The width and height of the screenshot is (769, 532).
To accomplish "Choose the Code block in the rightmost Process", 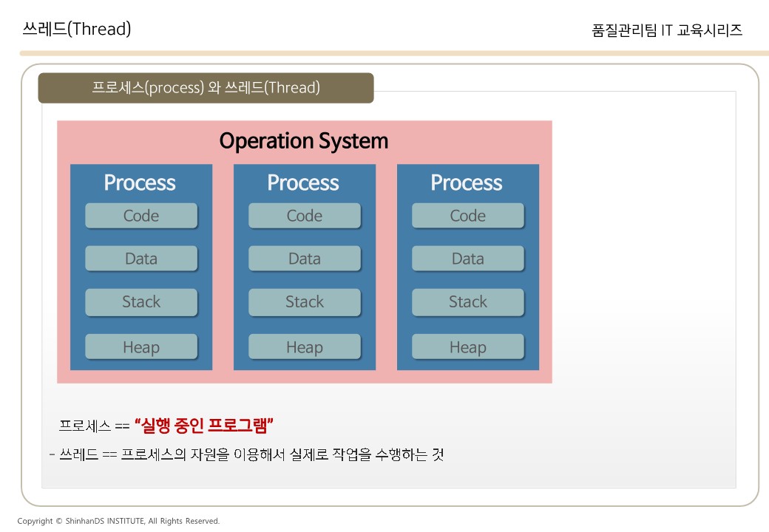I will pos(468,216).
